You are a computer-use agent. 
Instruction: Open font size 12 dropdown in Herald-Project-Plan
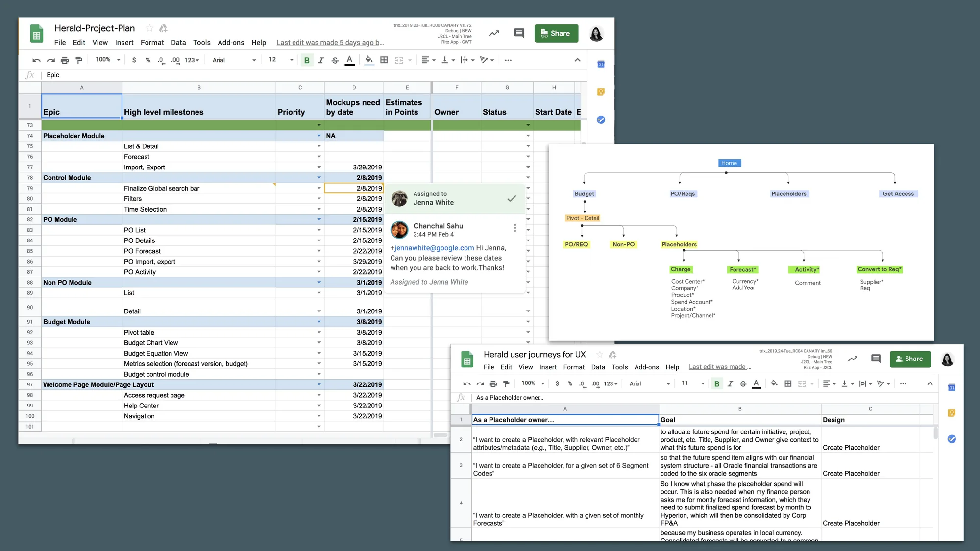coord(281,60)
